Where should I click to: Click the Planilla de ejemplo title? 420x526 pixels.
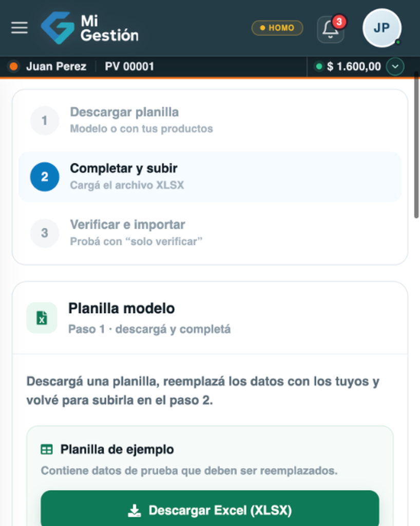pyautogui.click(x=117, y=449)
